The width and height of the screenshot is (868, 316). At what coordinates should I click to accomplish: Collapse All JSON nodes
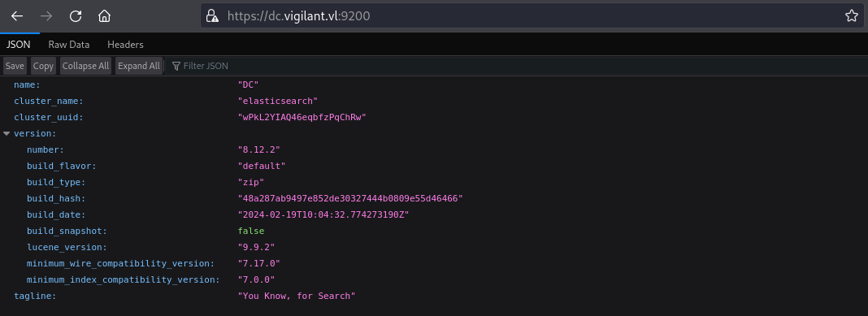(86, 66)
